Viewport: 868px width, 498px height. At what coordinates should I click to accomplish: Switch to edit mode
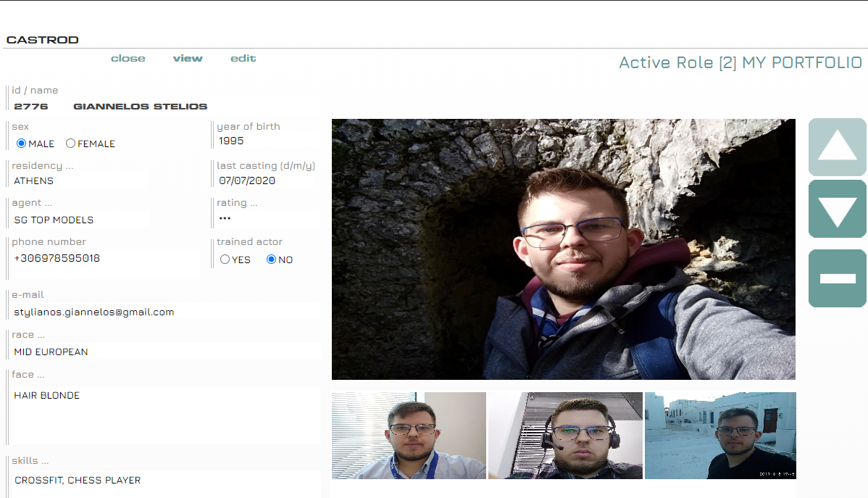click(243, 58)
